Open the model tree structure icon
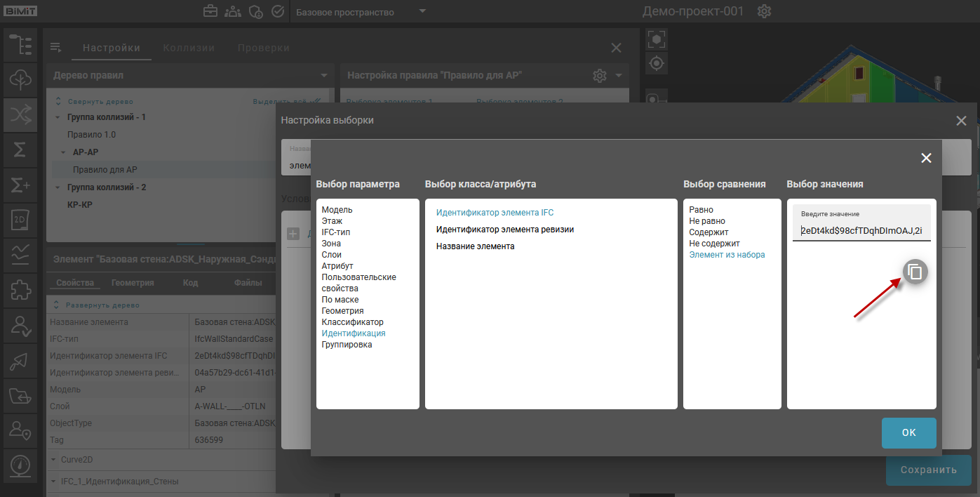980x497 pixels. pos(20,45)
